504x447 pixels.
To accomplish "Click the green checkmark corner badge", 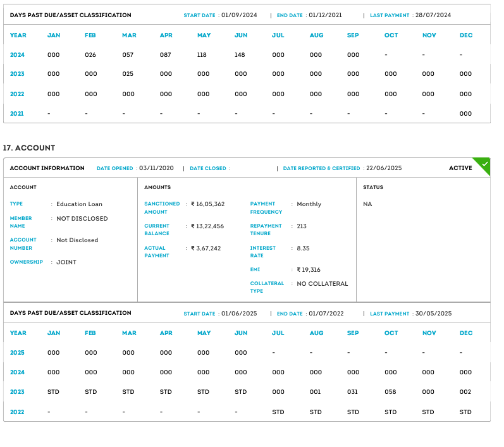I will [484, 164].
